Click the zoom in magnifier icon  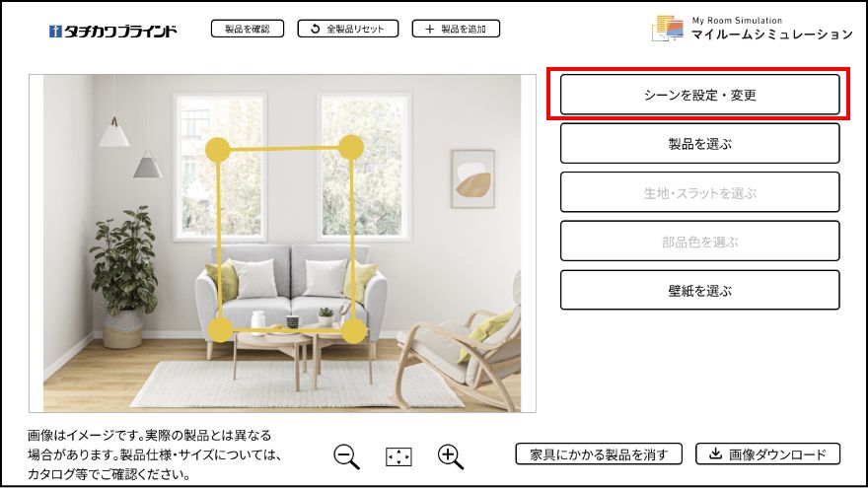tap(451, 456)
